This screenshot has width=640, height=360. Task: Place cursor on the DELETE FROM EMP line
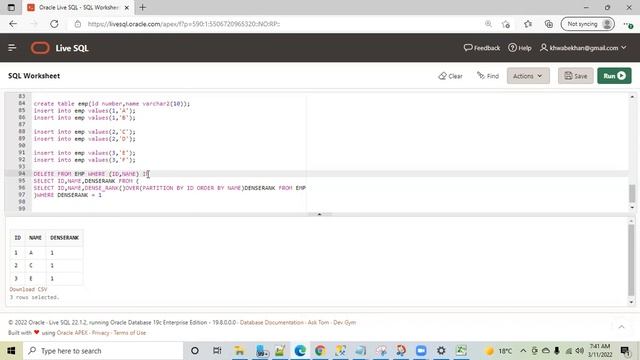tap(91, 174)
